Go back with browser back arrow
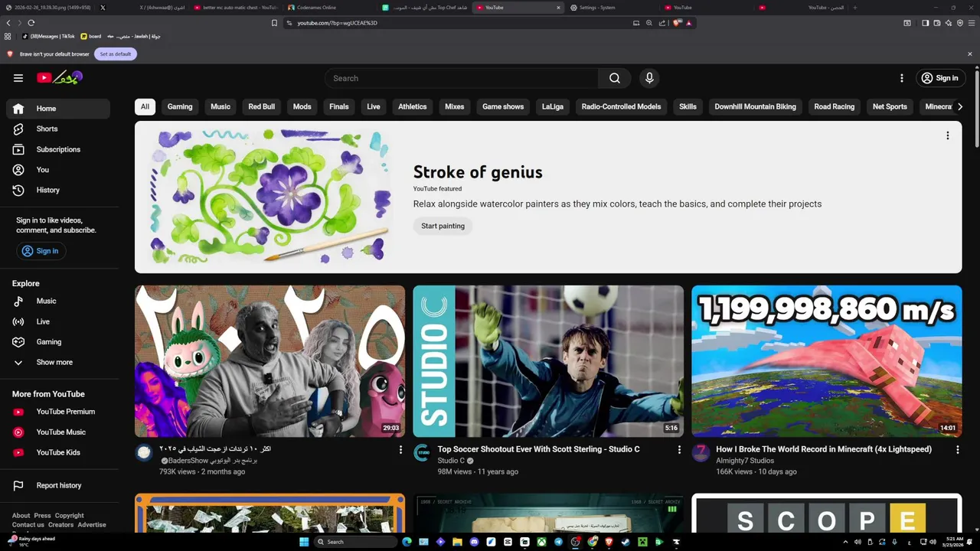The width and height of the screenshot is (980, 551). point(8,23)
